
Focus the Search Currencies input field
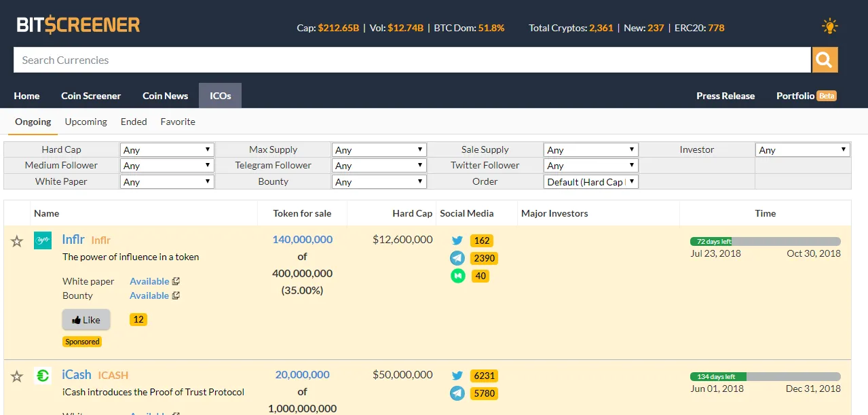pos(413,60)
